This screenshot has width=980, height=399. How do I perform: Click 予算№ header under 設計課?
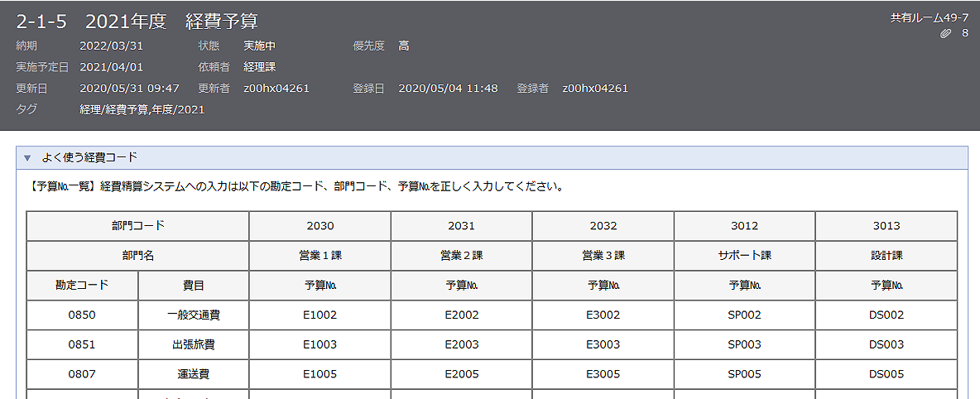pos(886,286)
